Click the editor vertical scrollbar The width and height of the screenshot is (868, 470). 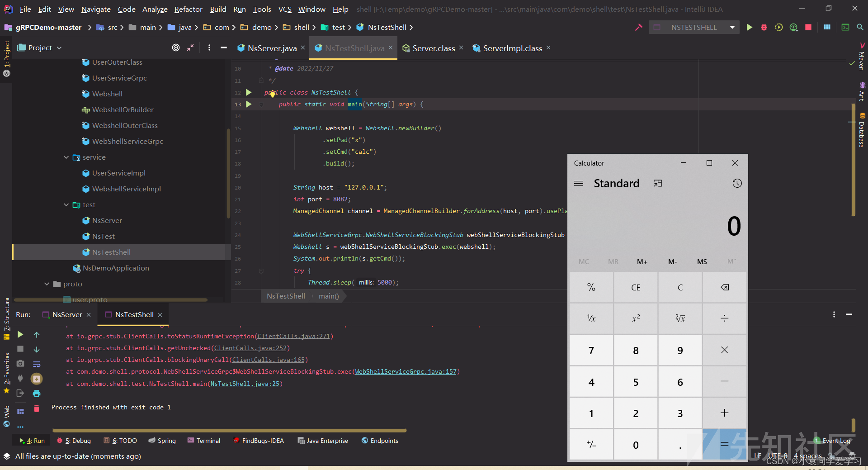coord(853,161)
